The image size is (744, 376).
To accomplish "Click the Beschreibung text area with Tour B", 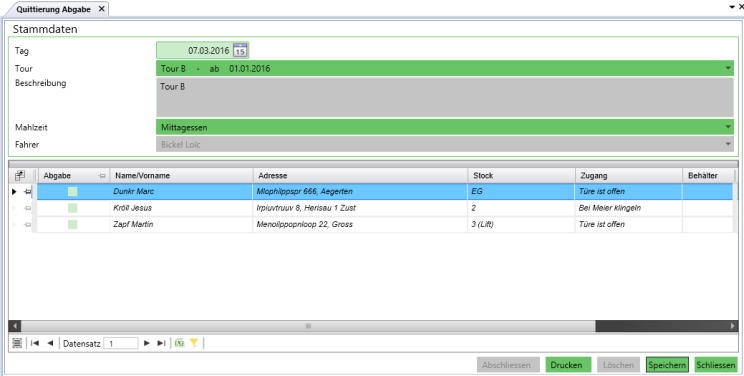I will click(445, 97).
